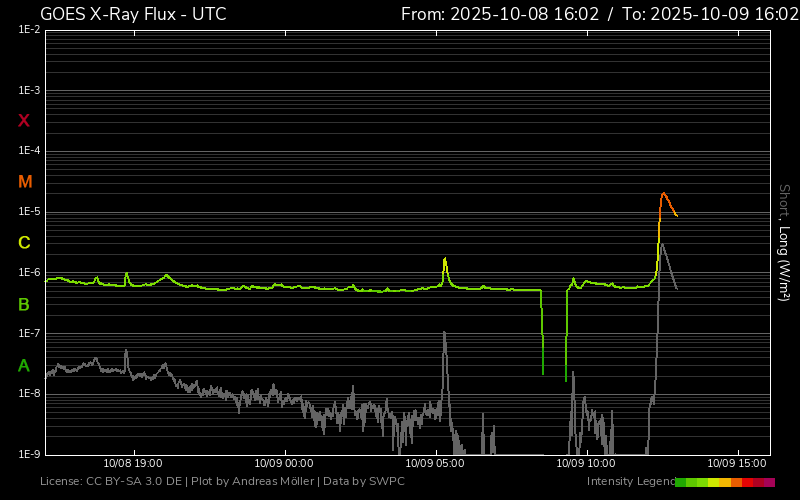Click the orange M flare class label
Image resolution: width=800 pixels, height=500 pixels.
point(25,182)
